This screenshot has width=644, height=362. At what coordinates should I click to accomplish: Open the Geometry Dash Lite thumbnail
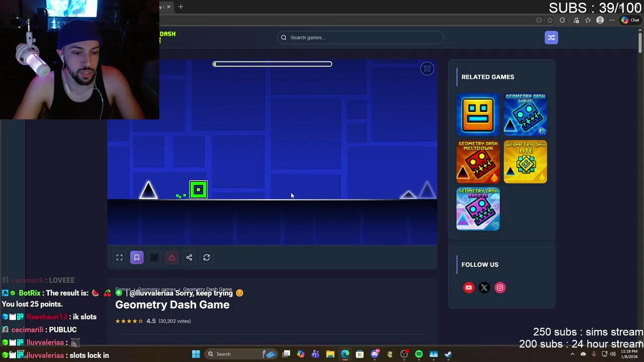(x=525, y=162)
